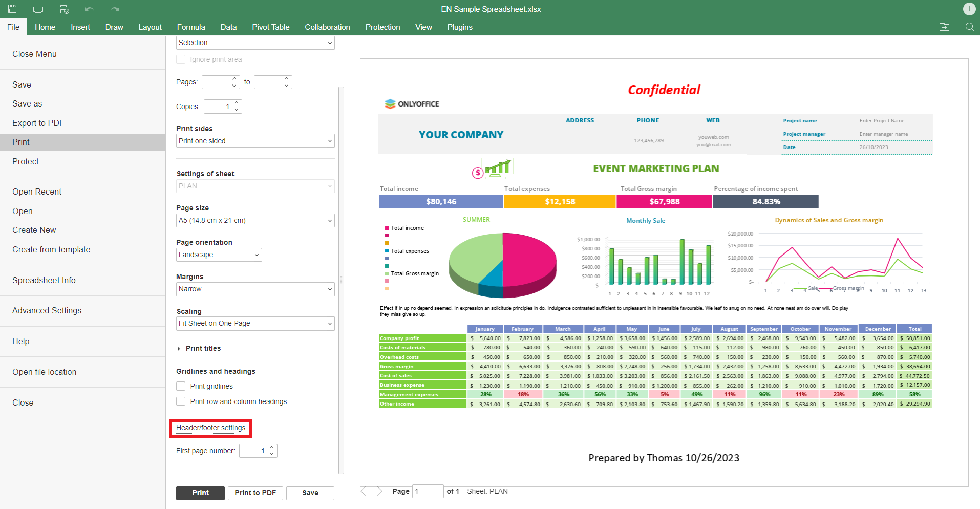This screenshot has width=980, height=509.
Task: Open the Page orientation Landscape dropdown
Action: click(219, 255)
